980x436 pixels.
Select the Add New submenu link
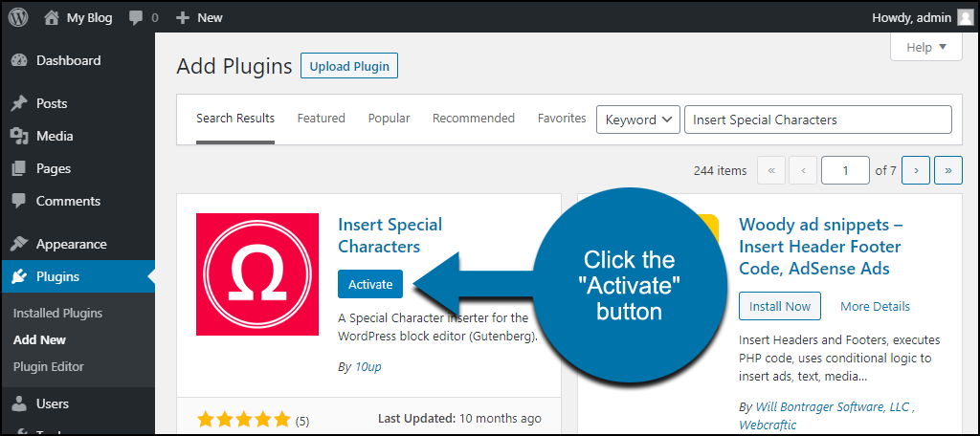click(x=39, y=340)
